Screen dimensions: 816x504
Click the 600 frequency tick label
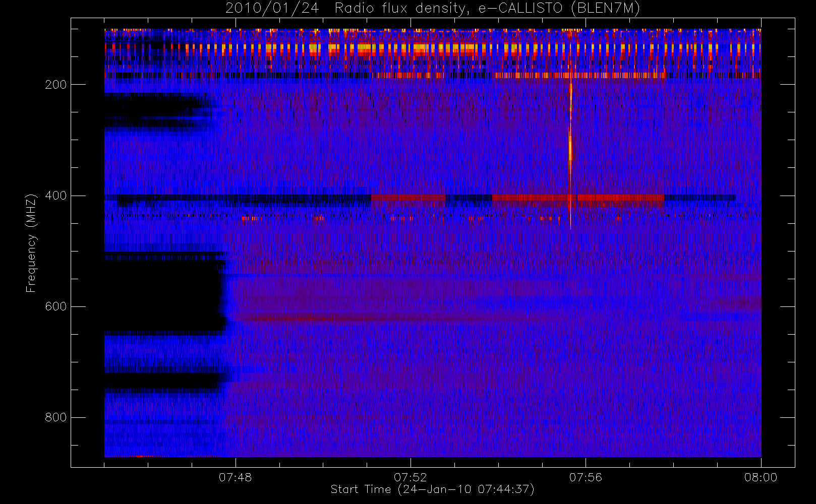pyautogui.click(x=55, y=306)
